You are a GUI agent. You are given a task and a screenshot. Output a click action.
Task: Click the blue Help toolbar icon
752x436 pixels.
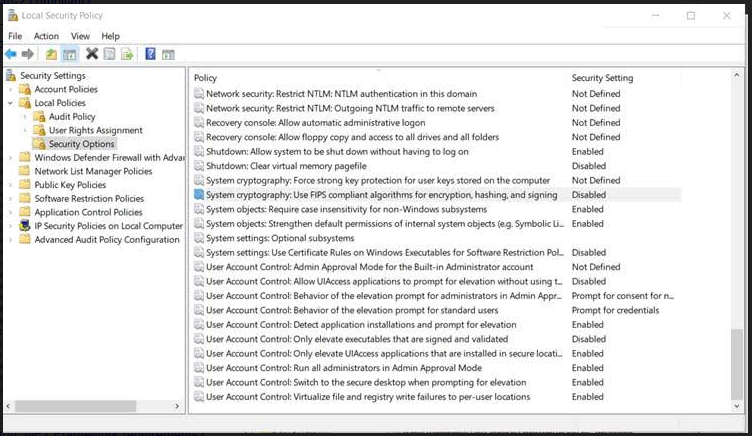click(150, 54)
